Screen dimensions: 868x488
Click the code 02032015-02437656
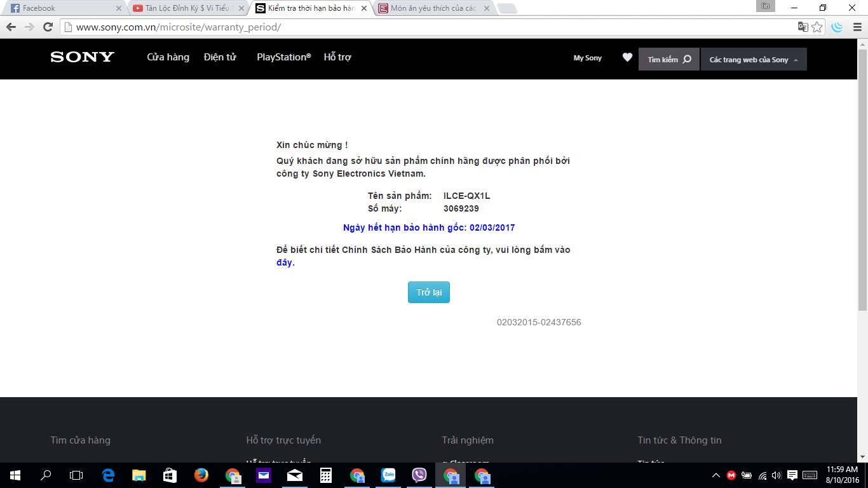click(x=539, y=322)
